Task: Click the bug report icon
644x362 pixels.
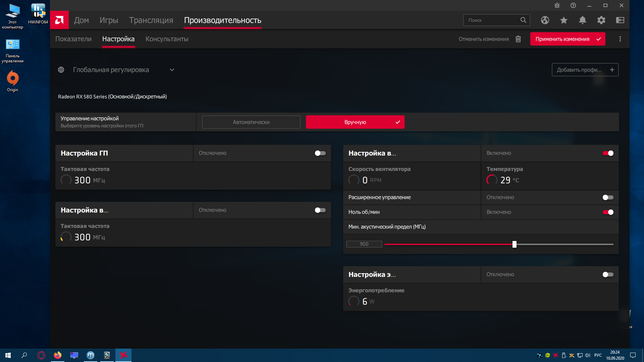Action: coord(557,5)
